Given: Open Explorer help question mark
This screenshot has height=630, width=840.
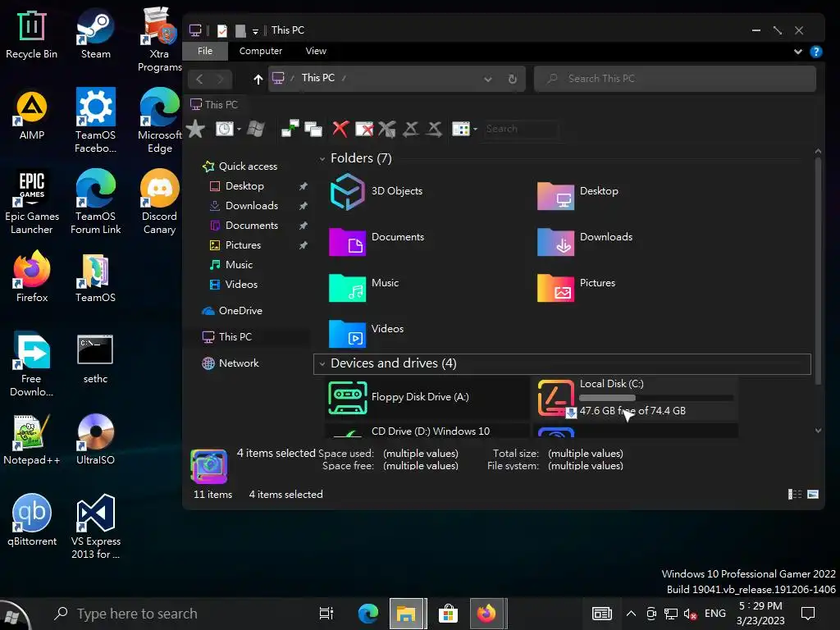Looking at the screenshot, I should 816,52.
